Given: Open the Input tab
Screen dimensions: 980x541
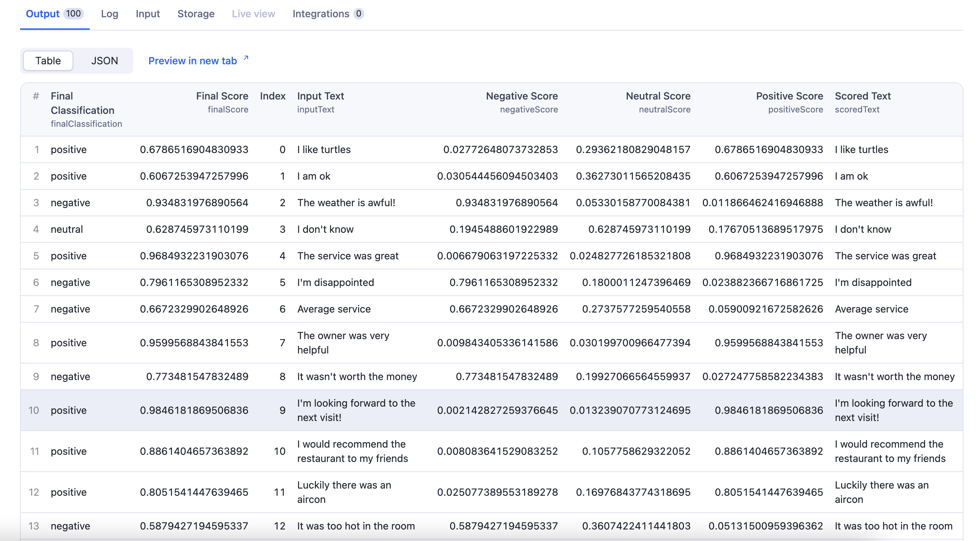Looking at the screenshot, I should (148, 14).
